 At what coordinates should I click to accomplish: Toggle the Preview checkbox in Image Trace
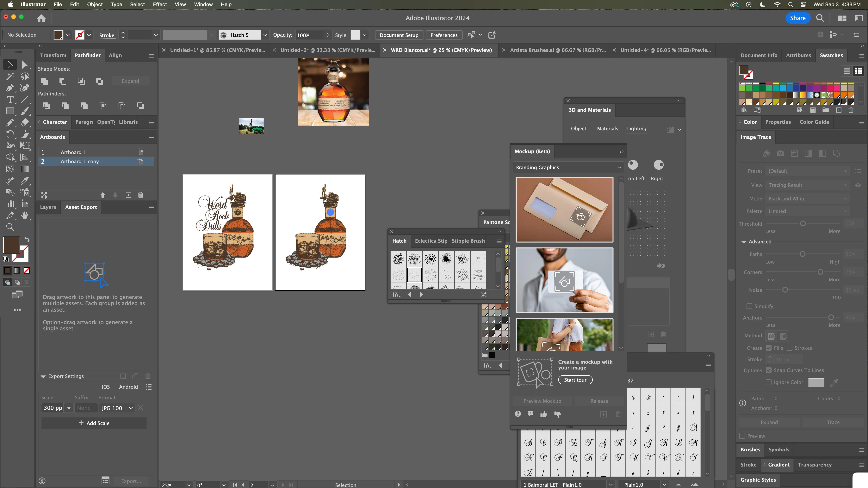point(742,436)
